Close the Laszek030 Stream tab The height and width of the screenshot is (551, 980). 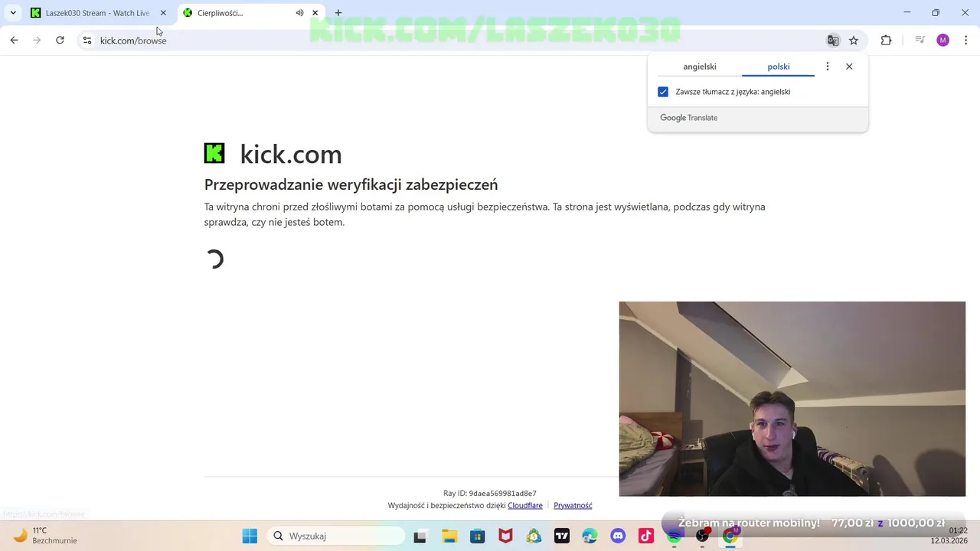(x=163, y=13)
